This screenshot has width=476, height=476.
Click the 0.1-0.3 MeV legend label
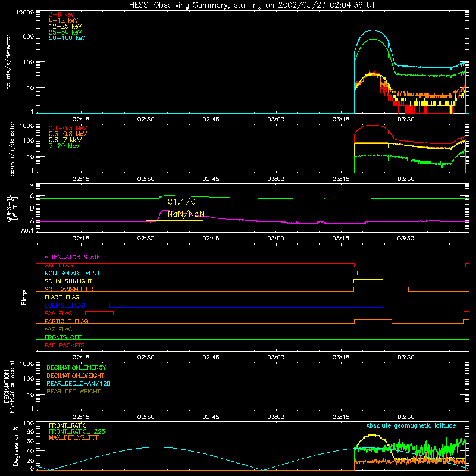[x=68, y=128]
